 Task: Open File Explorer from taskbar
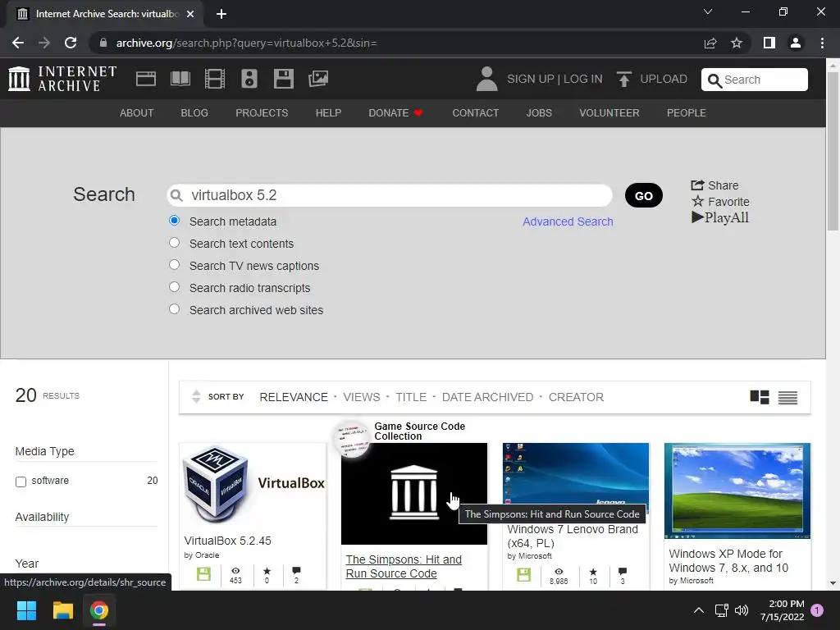point(62,610)
